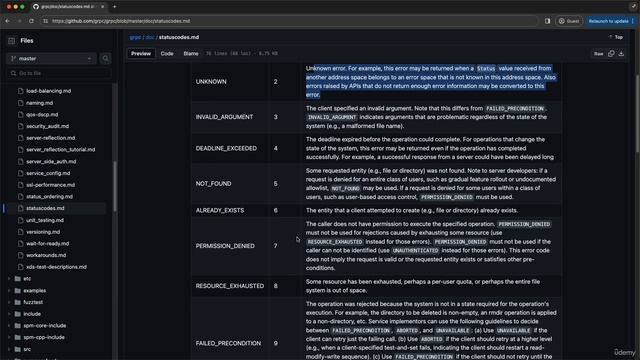Open xds-test-descriptions.md file

click(x=56, y=267)
